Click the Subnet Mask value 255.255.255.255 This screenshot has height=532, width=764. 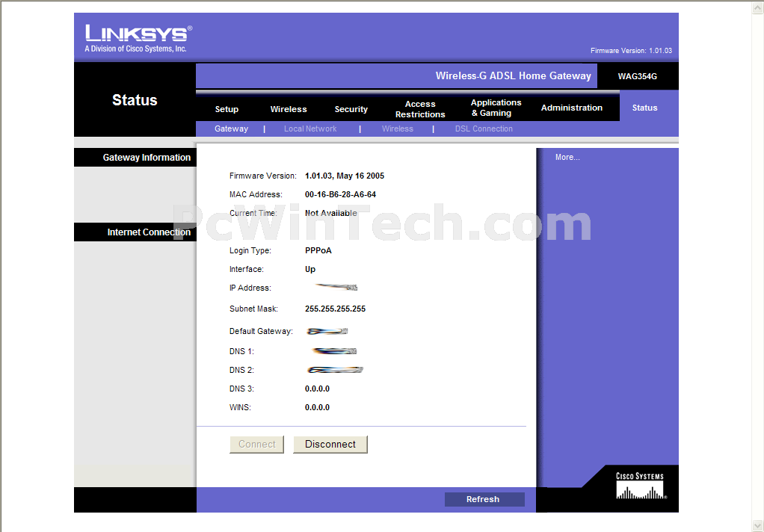335,309
